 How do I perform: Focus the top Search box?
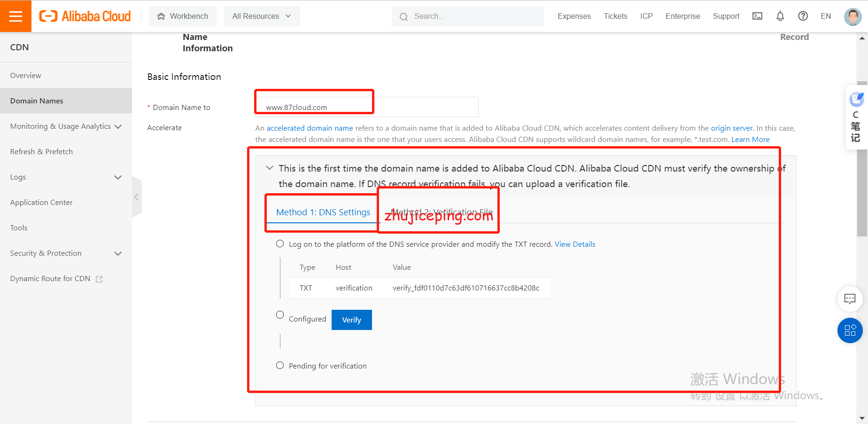468,16
